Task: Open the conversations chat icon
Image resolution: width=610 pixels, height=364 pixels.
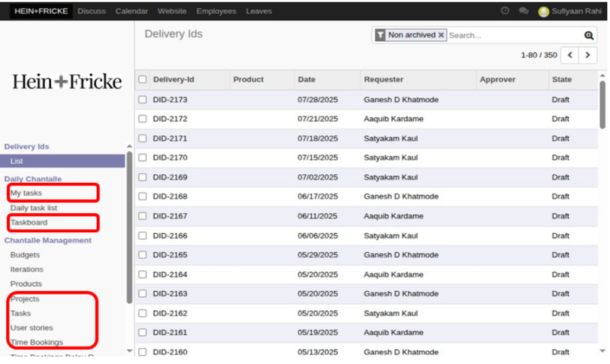Action: coord(524,11)
